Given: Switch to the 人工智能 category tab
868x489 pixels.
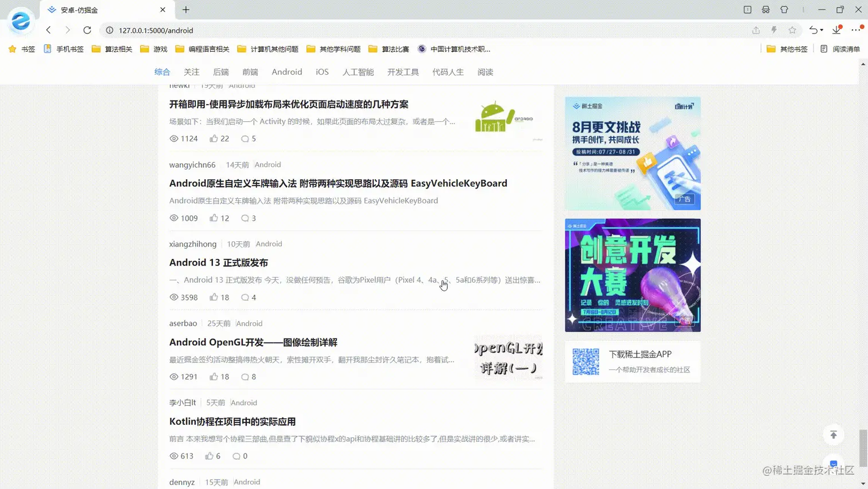Looking at the screenshot, I should (358, 72).
